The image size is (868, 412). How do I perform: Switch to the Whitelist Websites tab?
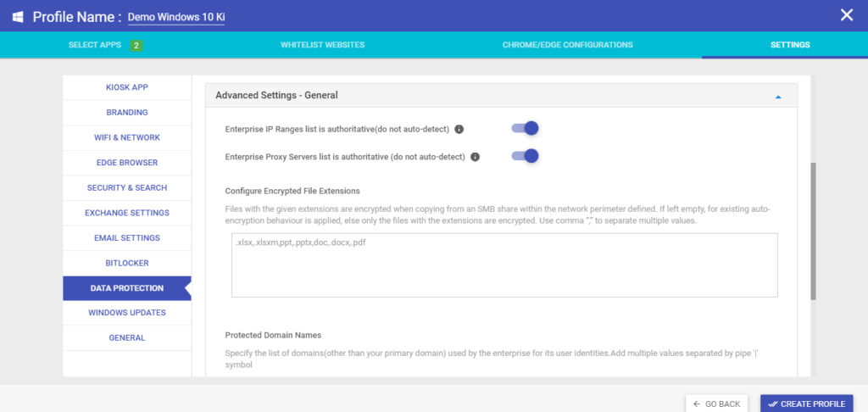tap(323, 45)
